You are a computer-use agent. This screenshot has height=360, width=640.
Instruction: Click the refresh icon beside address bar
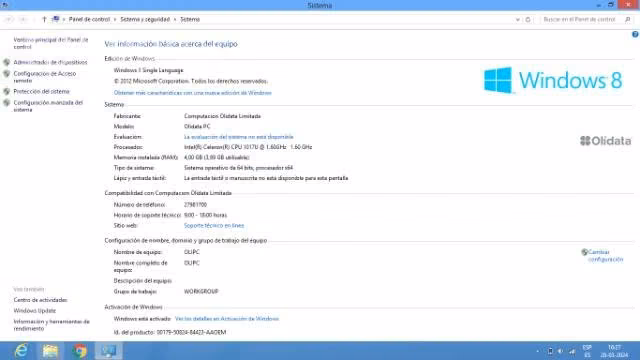coord(528,20)
